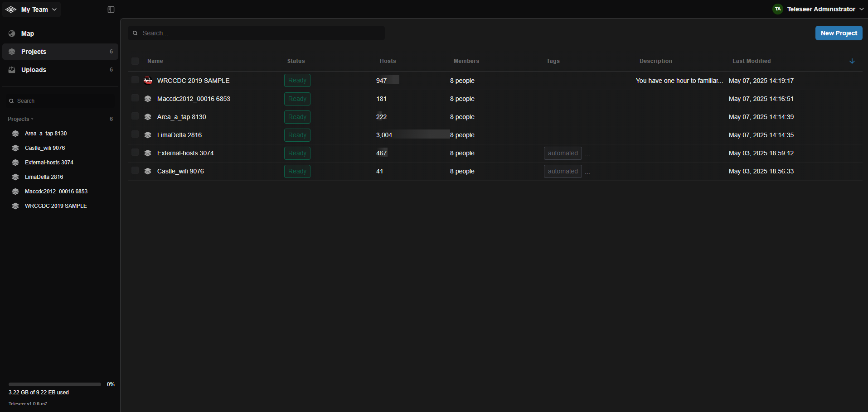The image size is (868, 412).
Task: Click the TA avatar icon in the top right
Action: click(x=778, y=9)
